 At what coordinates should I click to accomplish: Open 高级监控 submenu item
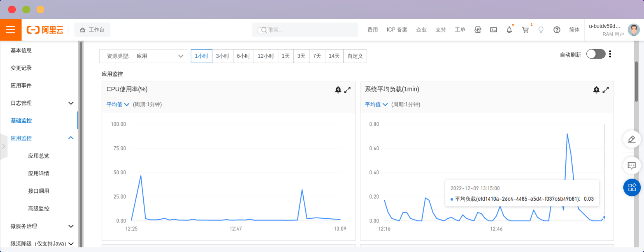click(39, 208)
